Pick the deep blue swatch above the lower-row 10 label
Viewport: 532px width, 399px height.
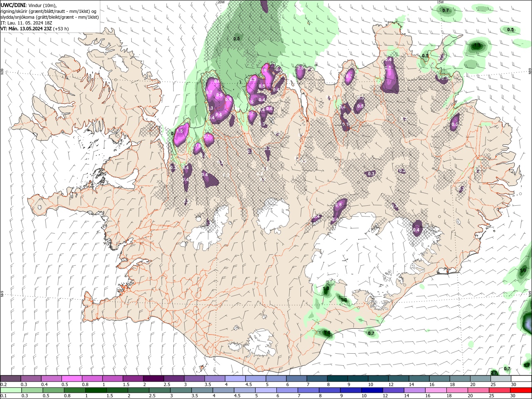[x=372, y=390]
